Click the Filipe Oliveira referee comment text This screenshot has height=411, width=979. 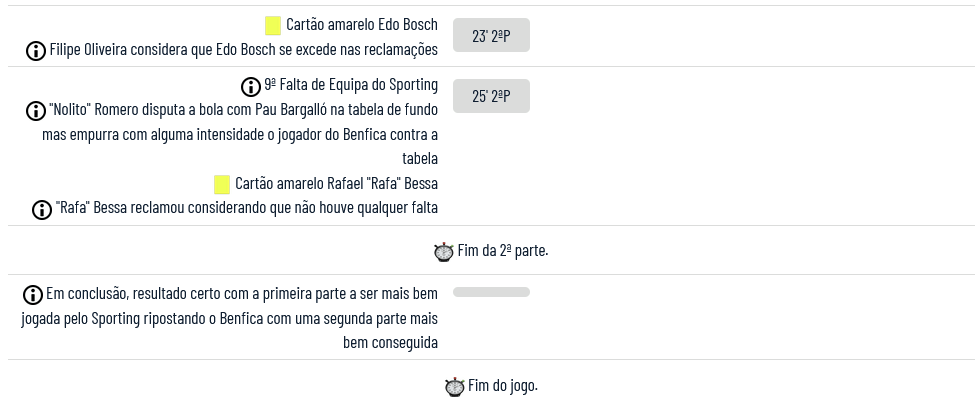[244, 50]
